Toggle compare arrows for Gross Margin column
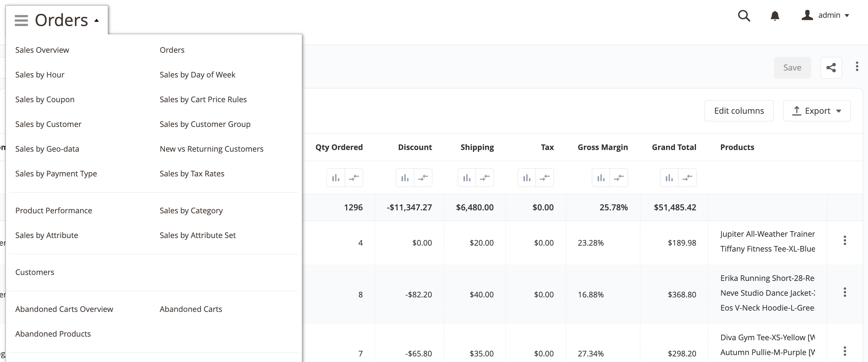868x362 pixels. (x=619, y=178)
